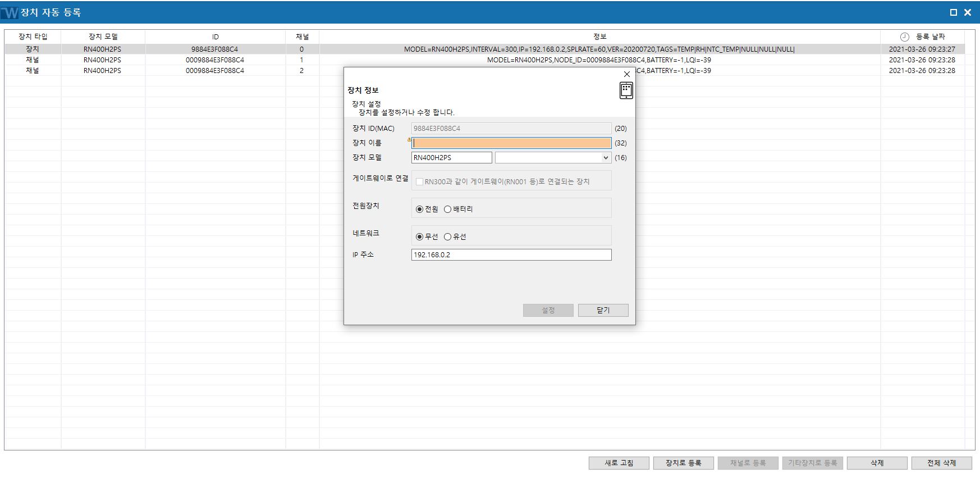Image resolution: width=980 pixels, height=478 pixels.
Task: Select the row with channel number 2
Action: point(485,71)
